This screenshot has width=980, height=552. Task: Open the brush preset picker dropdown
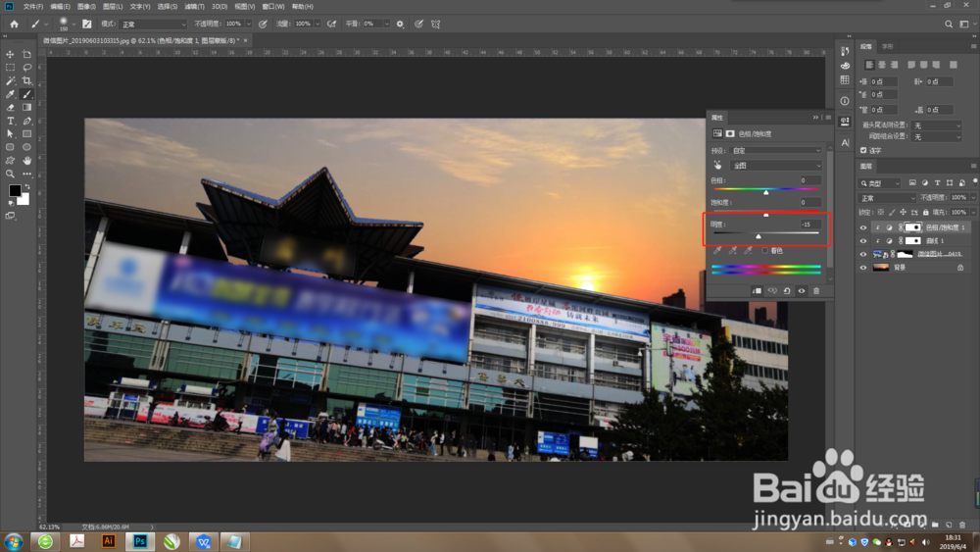[73, 24]
